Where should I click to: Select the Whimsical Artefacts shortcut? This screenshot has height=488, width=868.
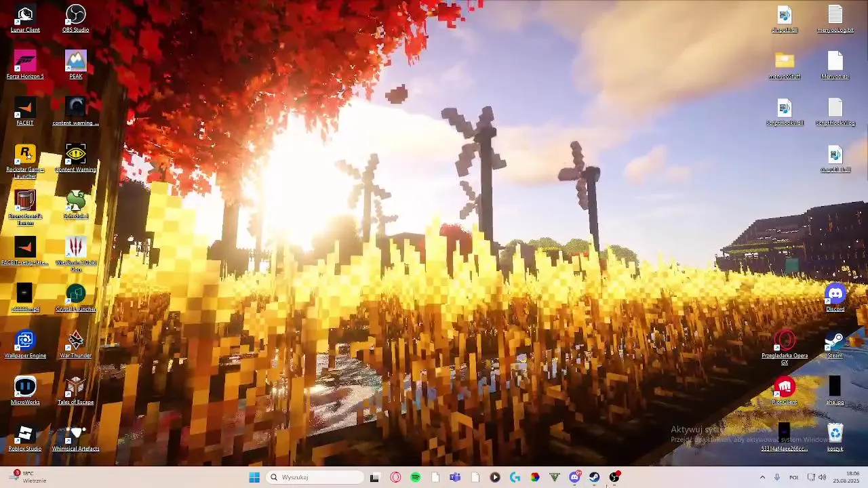point(75,437)
